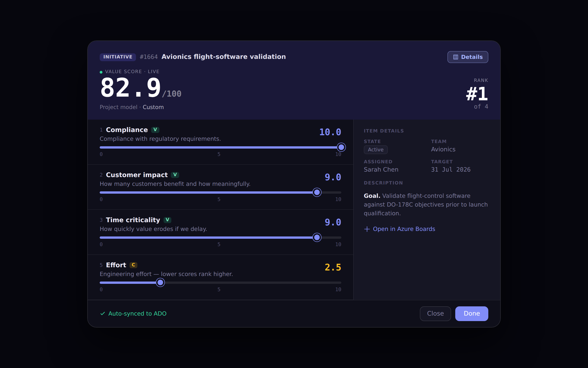Screen dimensions: 588x368
Task: Click the V badge next to Compliance
Action: [x=155, y=130]
